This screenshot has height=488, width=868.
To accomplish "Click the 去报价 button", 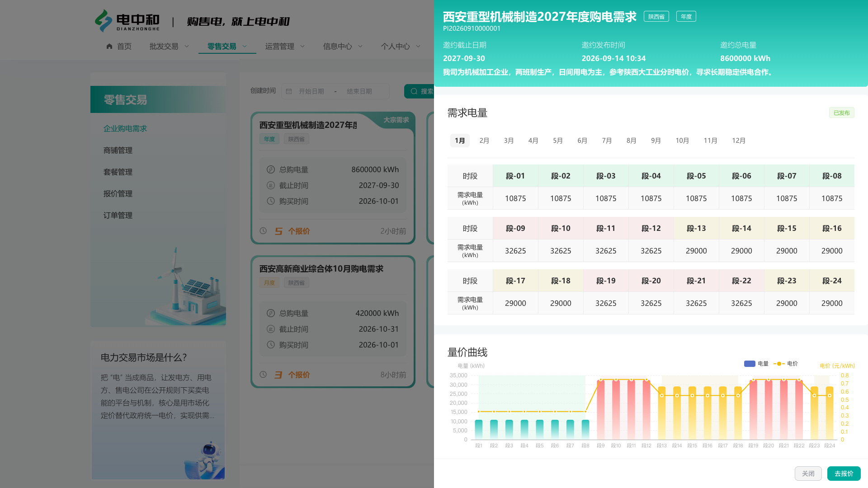I will (844, 474).
